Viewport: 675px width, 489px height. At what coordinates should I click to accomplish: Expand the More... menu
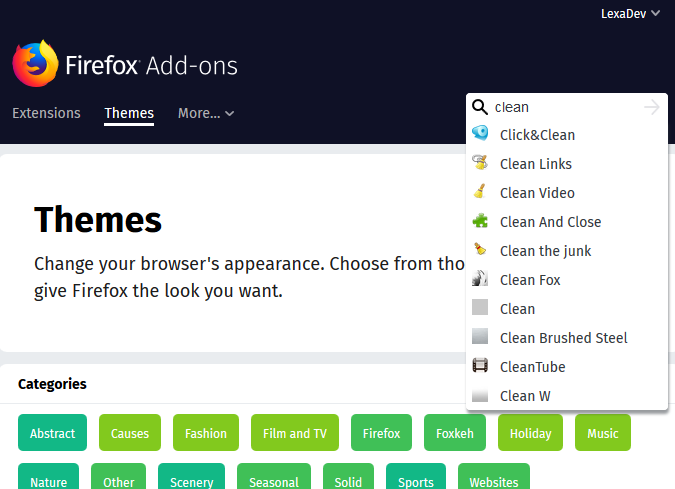(206, 113)
